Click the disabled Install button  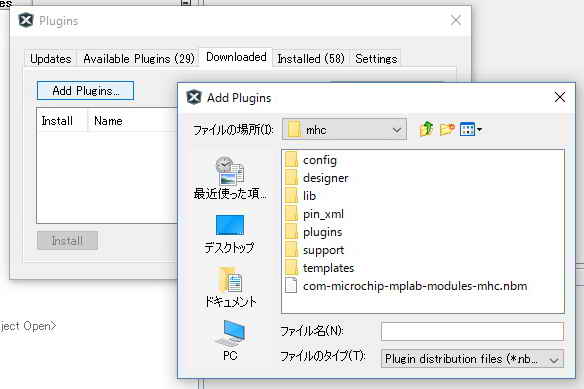coord(67,240)
